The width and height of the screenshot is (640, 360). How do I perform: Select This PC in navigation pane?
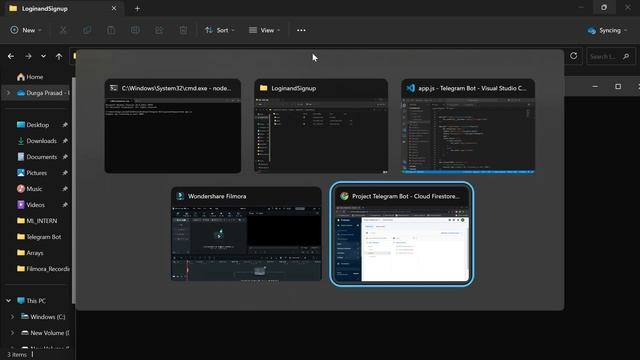tap(31, 301)
